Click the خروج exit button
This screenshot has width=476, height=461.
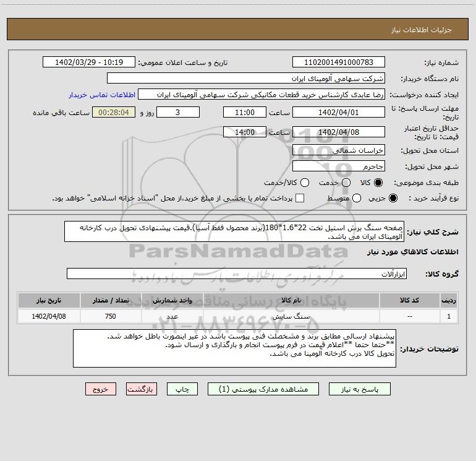click(101, 389)
